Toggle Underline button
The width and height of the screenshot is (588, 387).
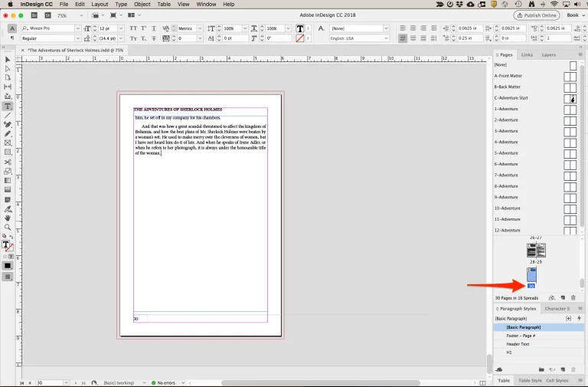[x=154, y=28]
